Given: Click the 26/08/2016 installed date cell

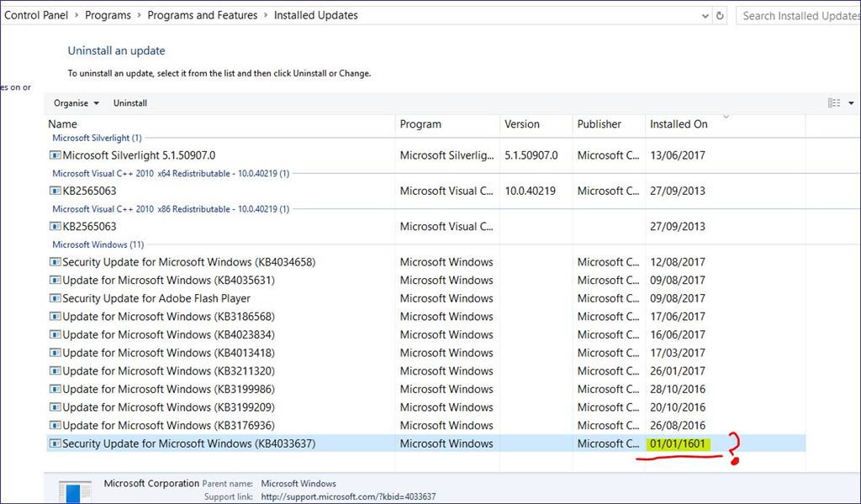Looking at the screenshot, I should click(678, 425).
